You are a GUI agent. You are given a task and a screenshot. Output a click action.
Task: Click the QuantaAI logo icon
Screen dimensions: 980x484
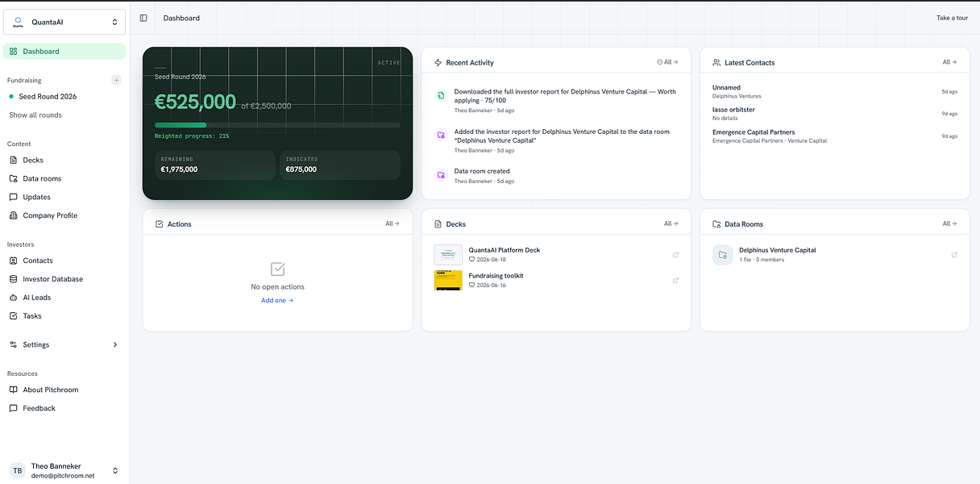click(19, 22)
